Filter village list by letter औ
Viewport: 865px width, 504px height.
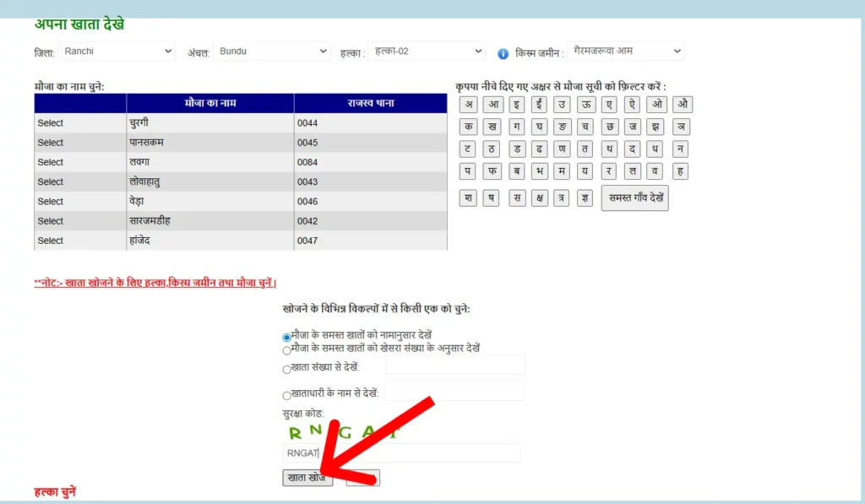(683, 105)
